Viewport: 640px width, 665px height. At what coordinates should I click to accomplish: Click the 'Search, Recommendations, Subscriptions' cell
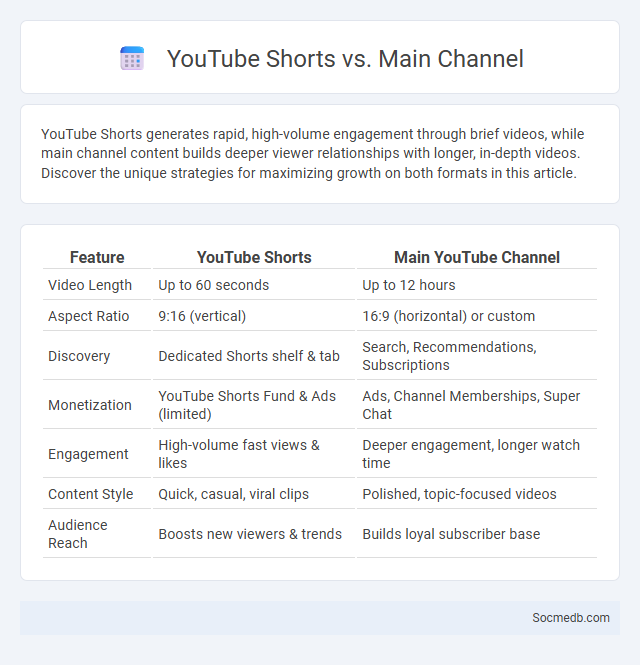[x=477, y=356]
